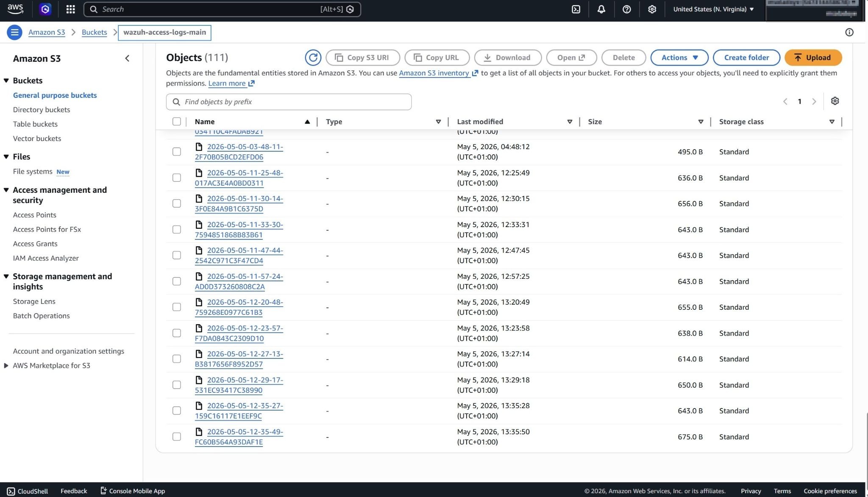Screen dimensions: 868x497
Task: Go to previous page of objects
Action: pos(785,101)
